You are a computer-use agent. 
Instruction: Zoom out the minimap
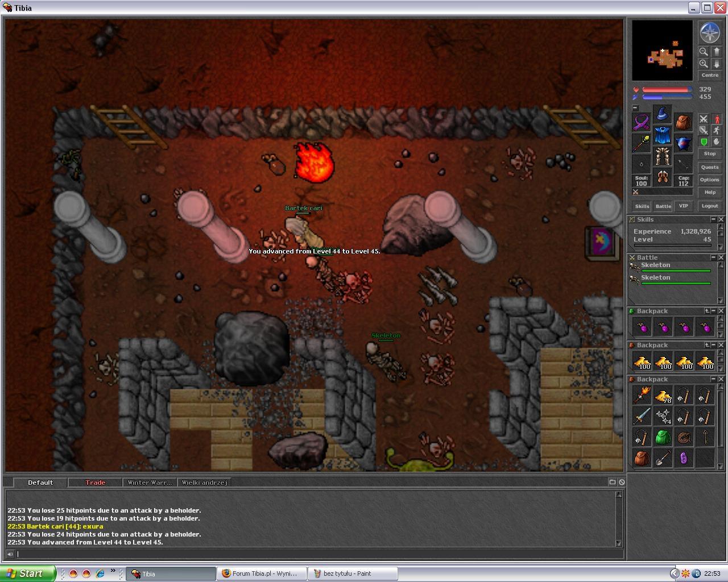point(704,52)
